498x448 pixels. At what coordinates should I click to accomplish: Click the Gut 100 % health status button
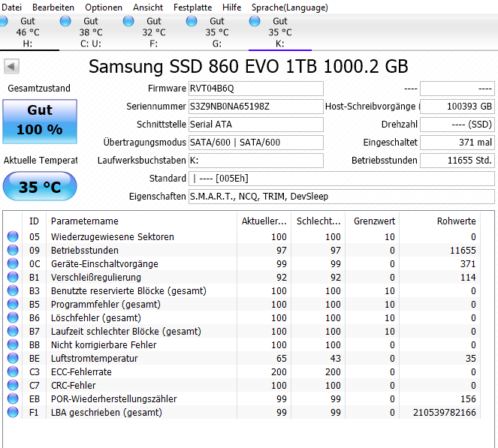pyautogui.click(x=40, y=122)
